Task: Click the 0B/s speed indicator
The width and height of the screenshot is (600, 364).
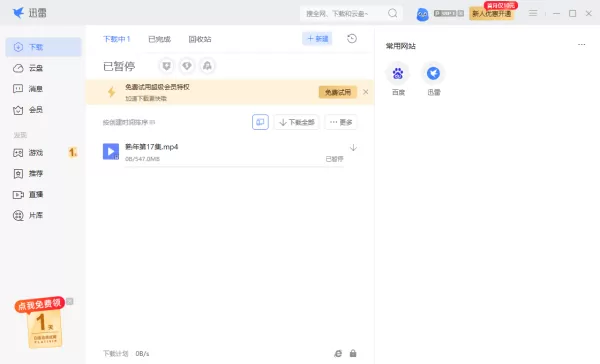Action: click(x=142, y=354)
